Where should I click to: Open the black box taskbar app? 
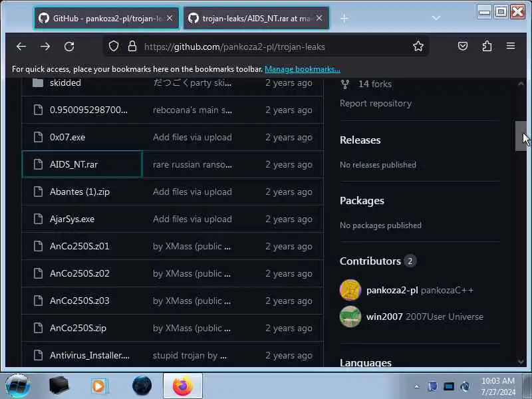[59, 386]
